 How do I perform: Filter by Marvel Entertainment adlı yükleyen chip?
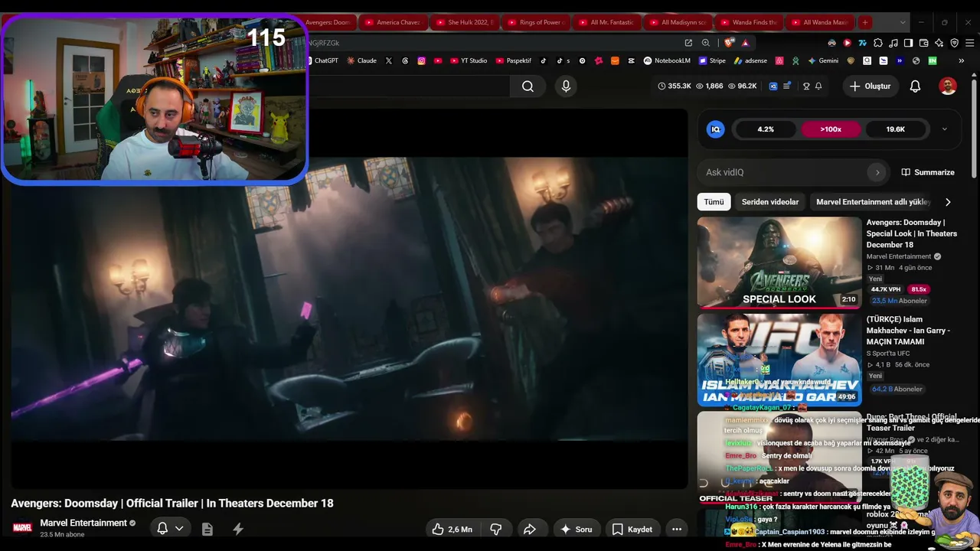[x=873, y=202]
